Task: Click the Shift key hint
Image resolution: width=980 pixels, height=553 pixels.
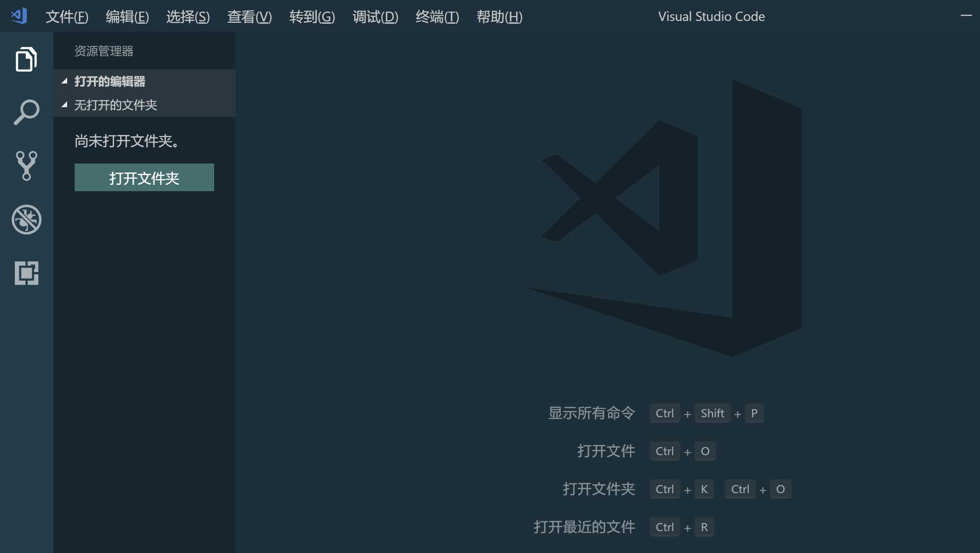Action: click(712, 413)
